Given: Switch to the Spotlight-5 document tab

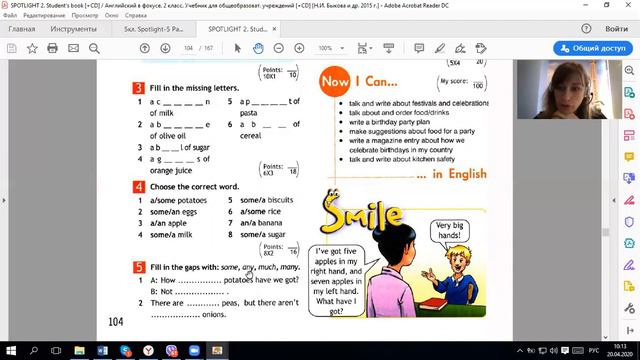Looking at the screenshot, I should (153, 29).
